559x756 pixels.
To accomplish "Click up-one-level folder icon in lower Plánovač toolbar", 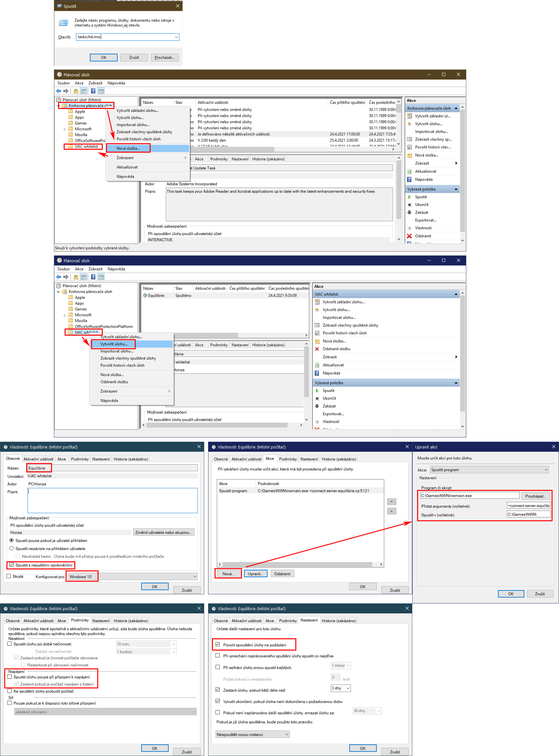I will 76,277.
